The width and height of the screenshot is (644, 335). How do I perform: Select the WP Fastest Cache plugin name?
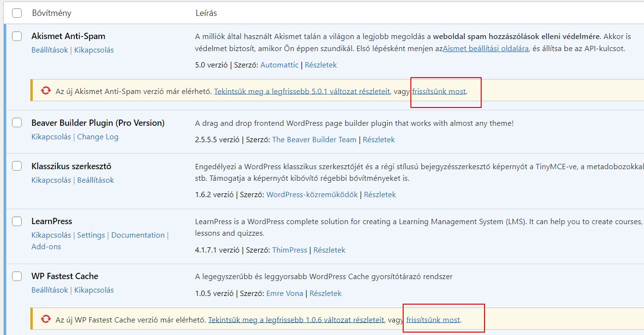point(65,276)
